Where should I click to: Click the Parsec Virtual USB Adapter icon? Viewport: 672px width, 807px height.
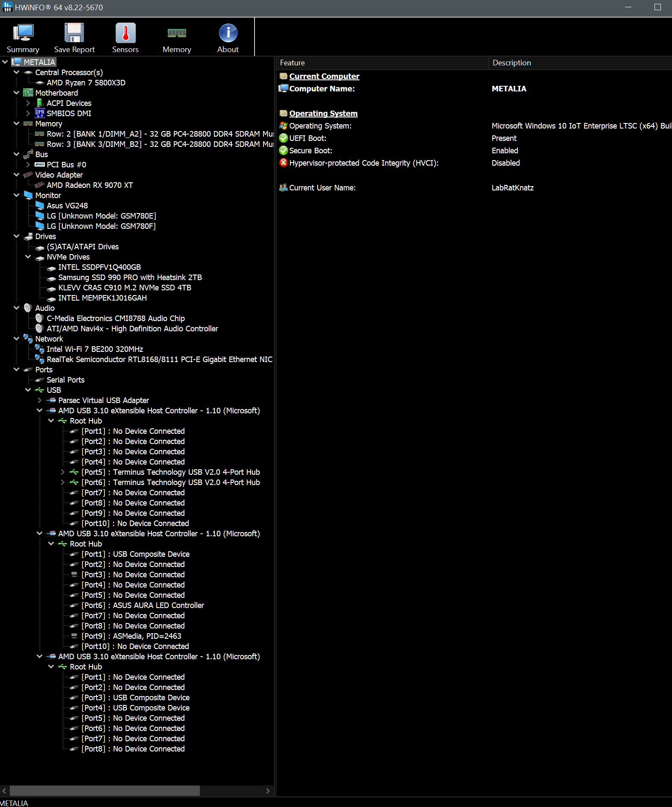[x=51, y=400]
